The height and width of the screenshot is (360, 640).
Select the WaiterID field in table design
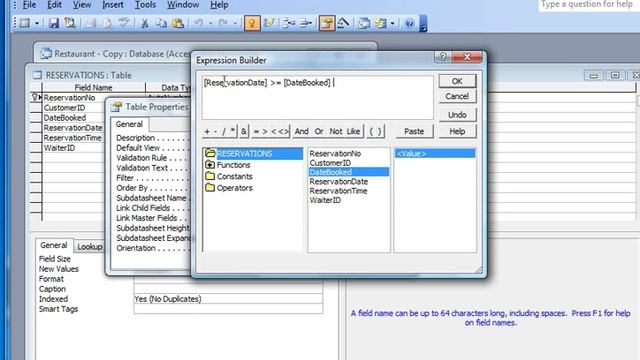point(59,148)
